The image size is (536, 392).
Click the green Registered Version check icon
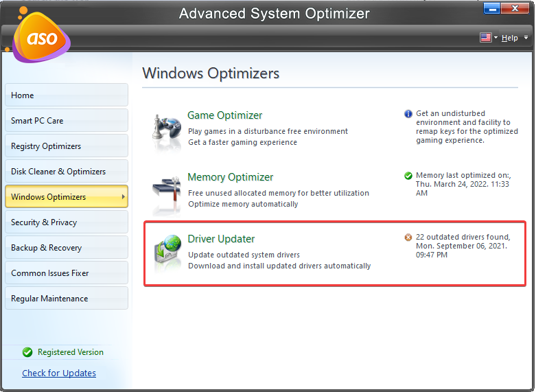tap(27, 352)
